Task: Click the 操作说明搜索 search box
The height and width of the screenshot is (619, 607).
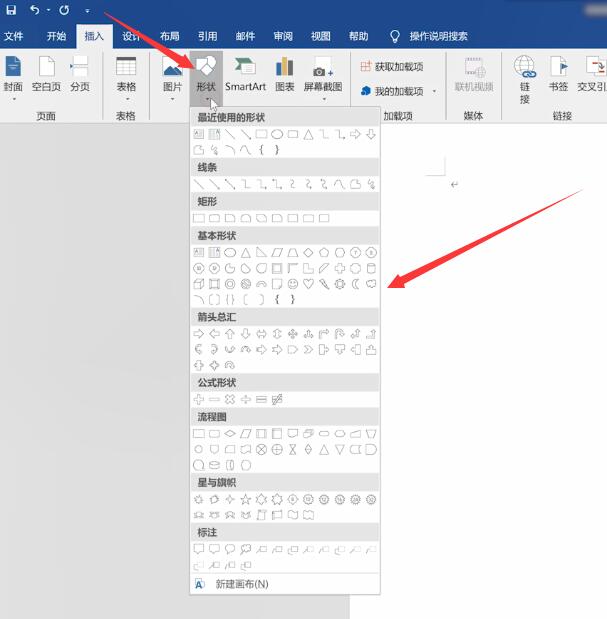Action: pos(429,36)
